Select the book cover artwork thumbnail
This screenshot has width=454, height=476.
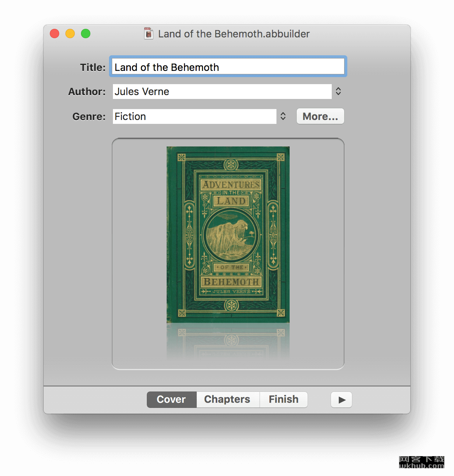(x=228, y=234)
